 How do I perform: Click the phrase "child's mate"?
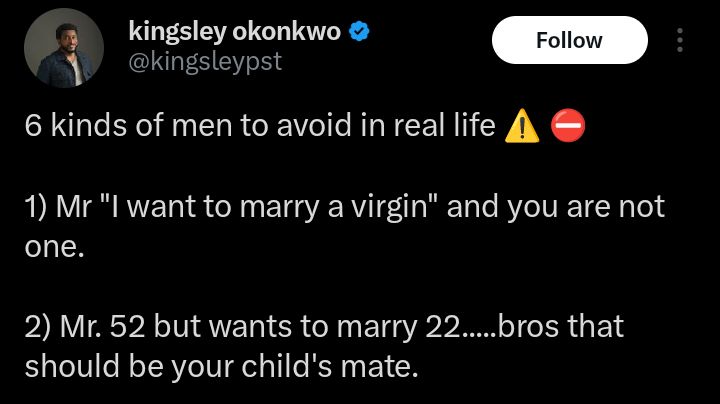(x=340, y=366)
